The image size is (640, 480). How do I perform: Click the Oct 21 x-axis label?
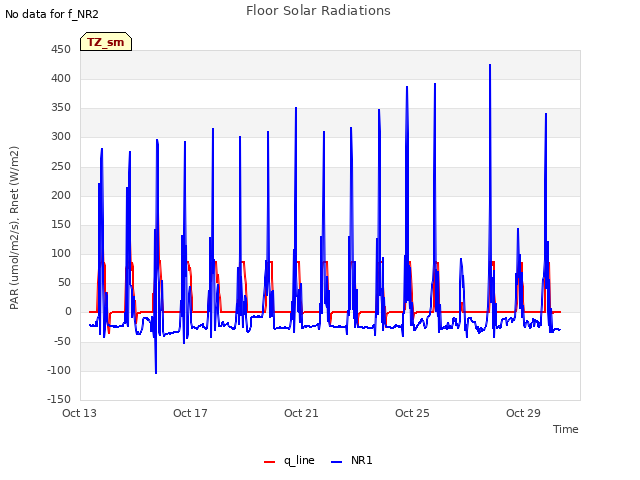tap(301, 413)
